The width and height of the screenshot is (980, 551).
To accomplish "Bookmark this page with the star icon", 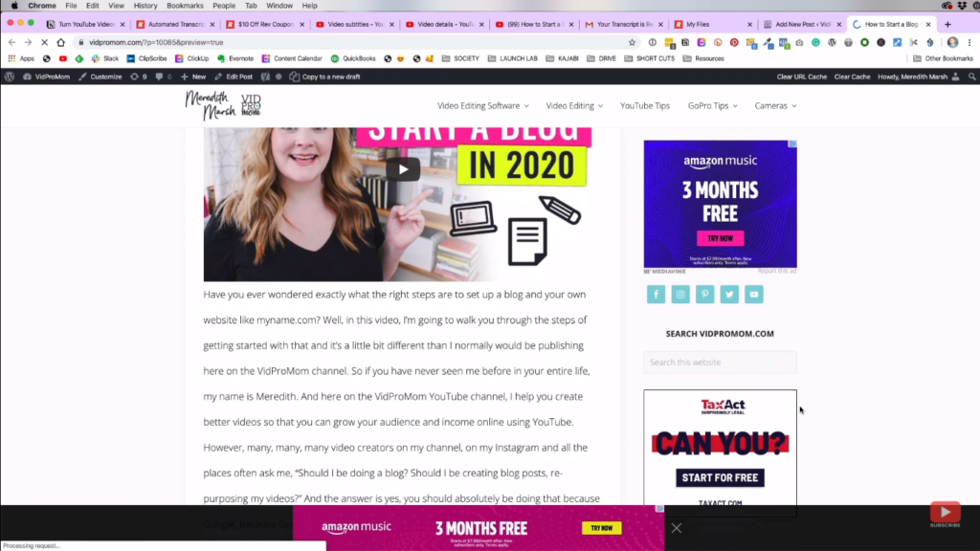I will click(x=632, y=42).
